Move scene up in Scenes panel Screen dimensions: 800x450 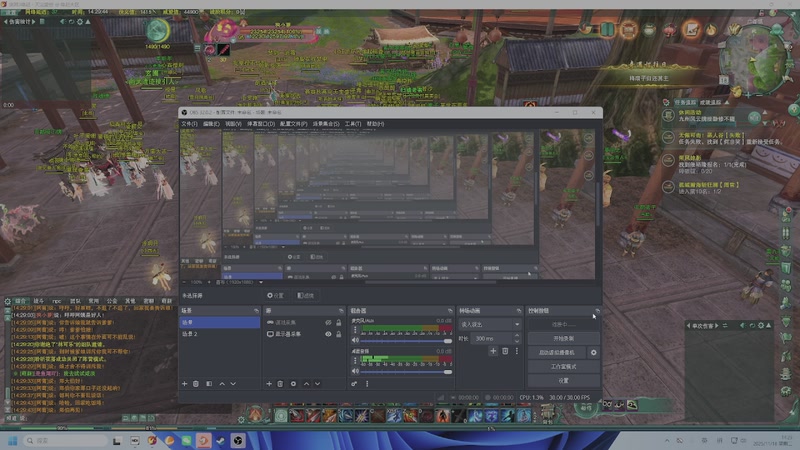222,384
